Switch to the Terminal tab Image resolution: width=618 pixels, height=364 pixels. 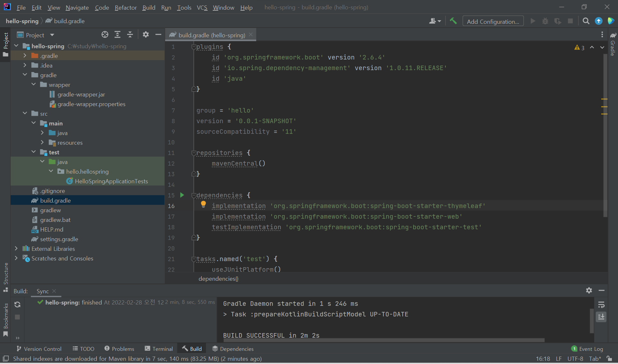[159, 349]
